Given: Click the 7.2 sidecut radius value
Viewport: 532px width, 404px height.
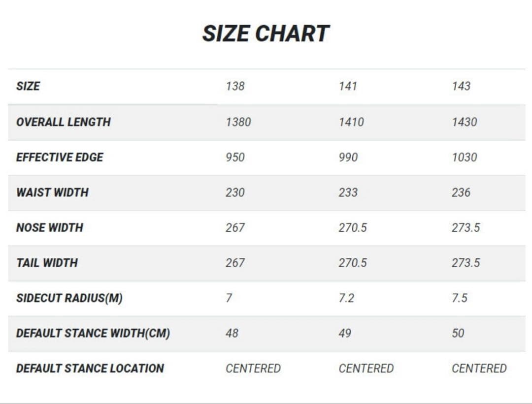Looking at the screenshot, I should [x=346, y=298].
